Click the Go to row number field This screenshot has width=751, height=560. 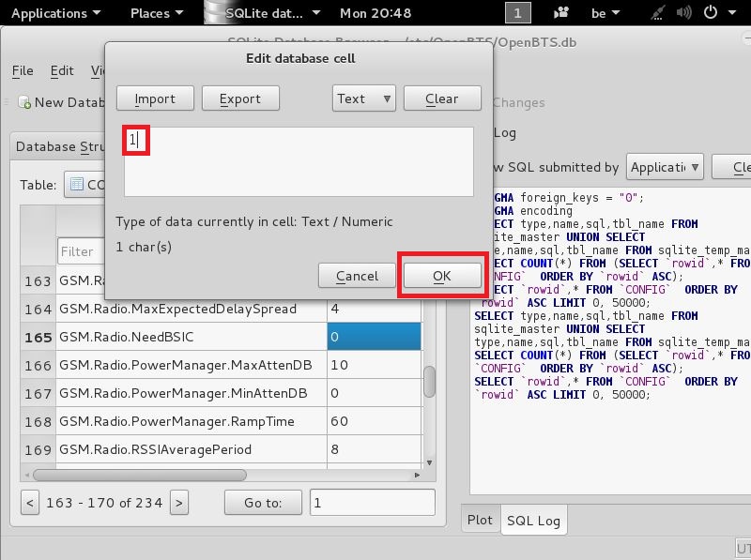pos(372,503)
